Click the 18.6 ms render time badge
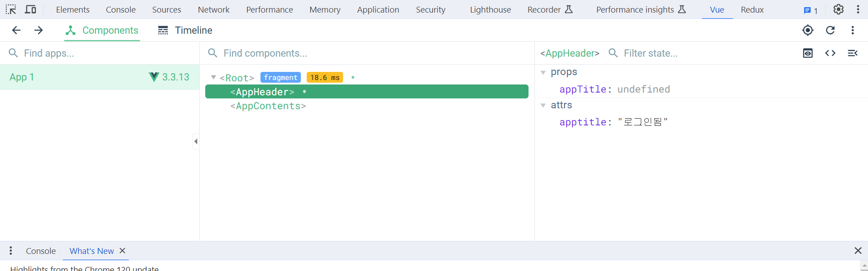The height and width of the screenshot is (271, 868). pyautogui.click(x=325, y=77)
